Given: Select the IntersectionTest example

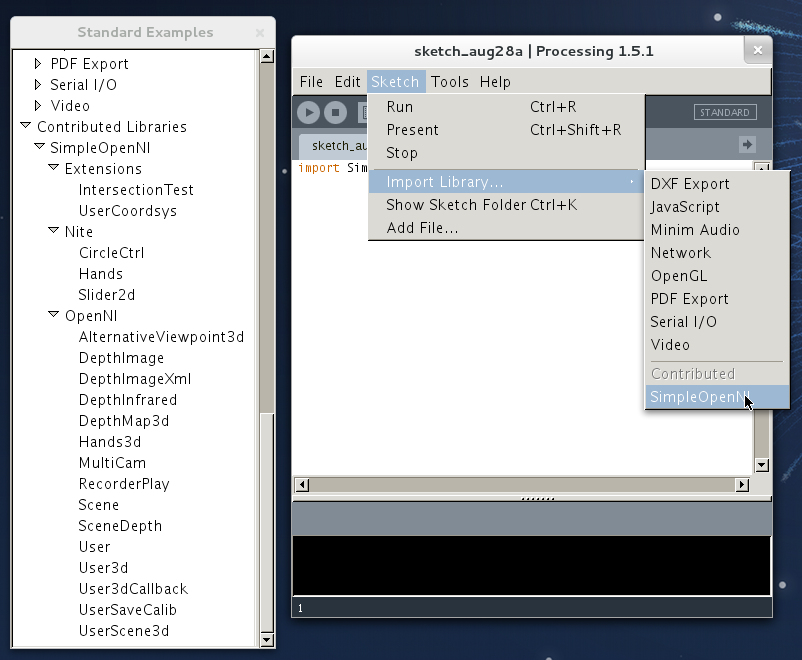Looking at the screenshot, I should coord(136,190).
